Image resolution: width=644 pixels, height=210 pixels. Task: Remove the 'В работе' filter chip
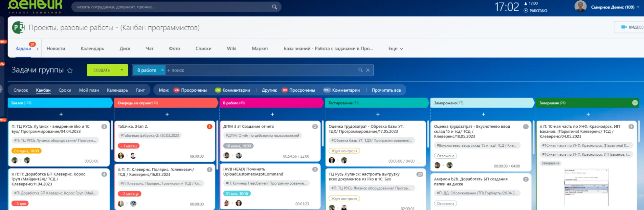162,70
